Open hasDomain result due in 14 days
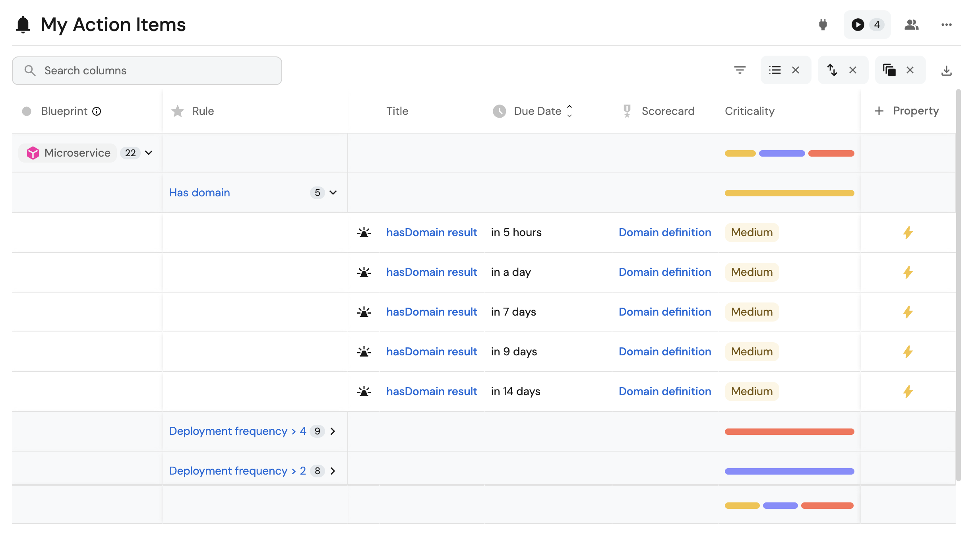The image size is (980, 535). 431,392
